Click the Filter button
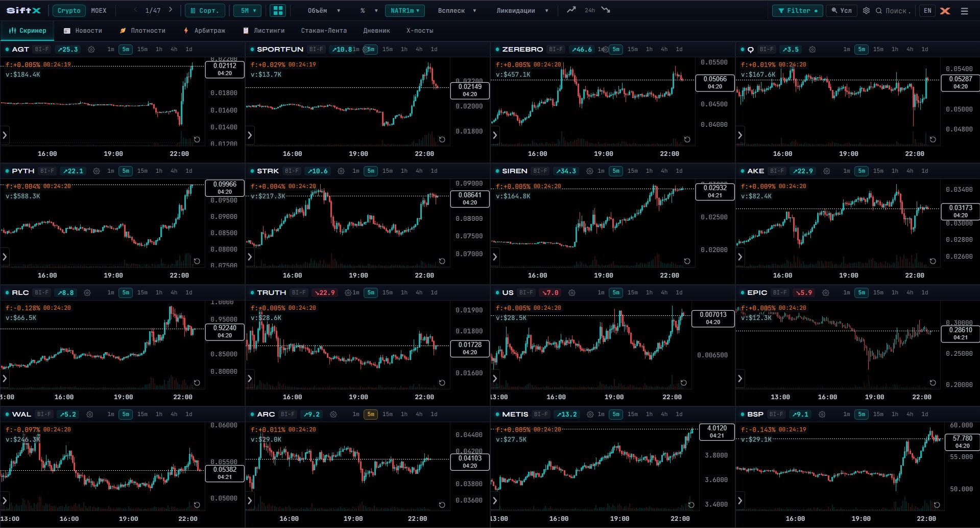 (x=797, y=10)
